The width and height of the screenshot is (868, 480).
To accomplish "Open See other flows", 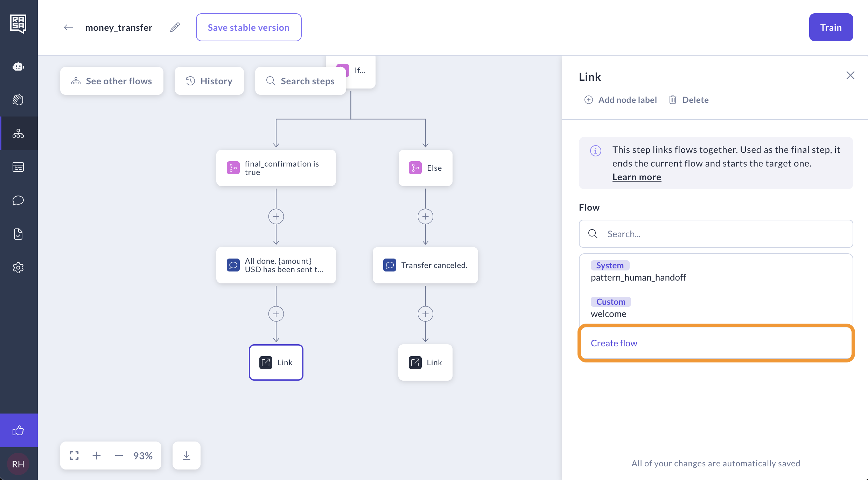I will click(x=112, y=81).
